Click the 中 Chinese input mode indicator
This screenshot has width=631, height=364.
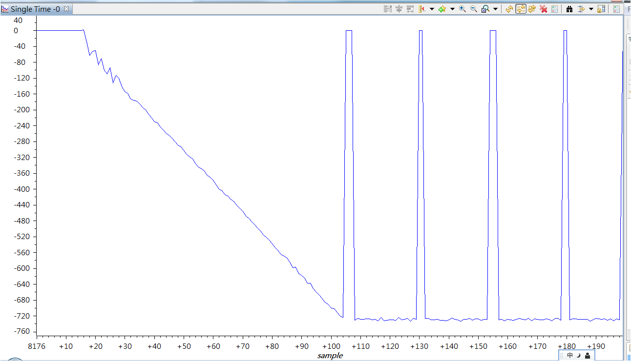pos(570,356)
